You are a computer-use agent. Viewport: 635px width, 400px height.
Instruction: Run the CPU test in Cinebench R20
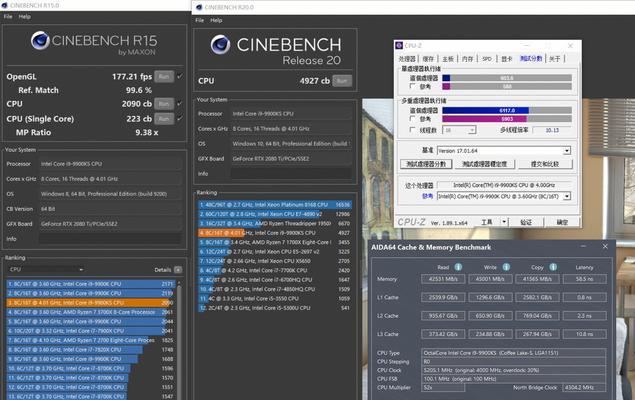(342, 81)
